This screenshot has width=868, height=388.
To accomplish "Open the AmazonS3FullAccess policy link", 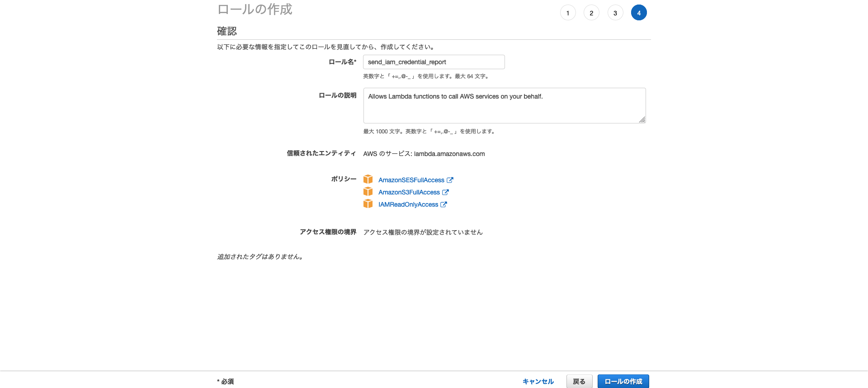I will click(409, 192).
